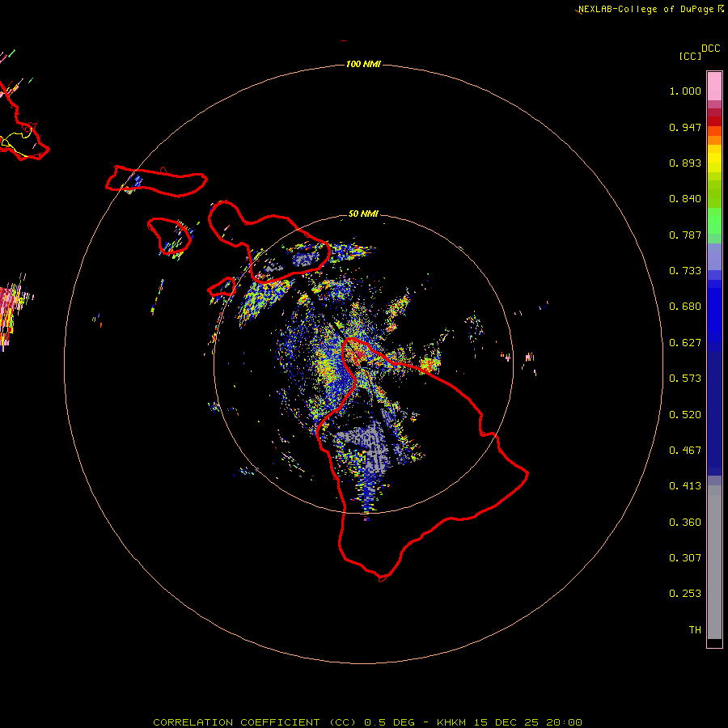728x728 pixels.
Task: Pick the light pink segment of color bar
Action: coord(714,87)
